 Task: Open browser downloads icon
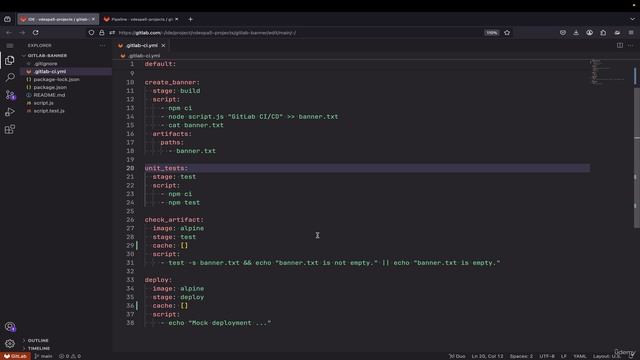[x=576, y=32]
